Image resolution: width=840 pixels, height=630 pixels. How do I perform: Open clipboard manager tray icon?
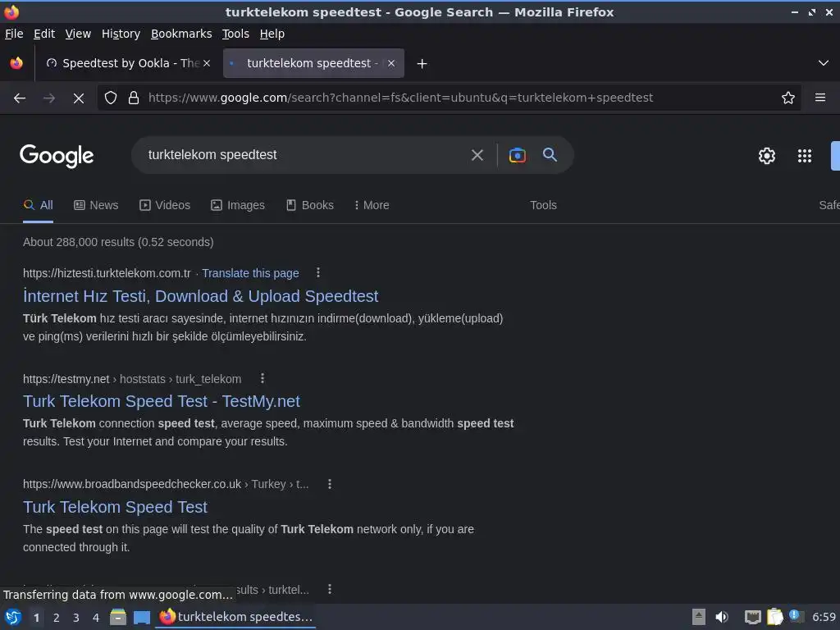(774, 617)
